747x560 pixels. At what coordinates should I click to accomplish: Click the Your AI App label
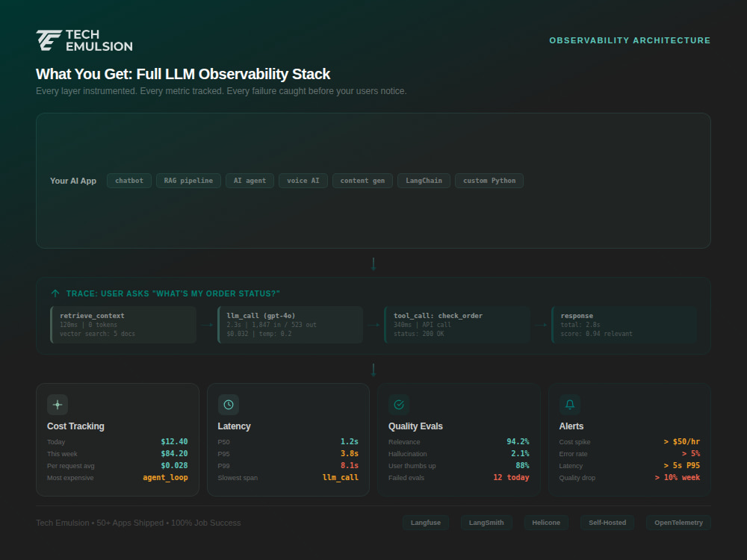tap(73, 181)
